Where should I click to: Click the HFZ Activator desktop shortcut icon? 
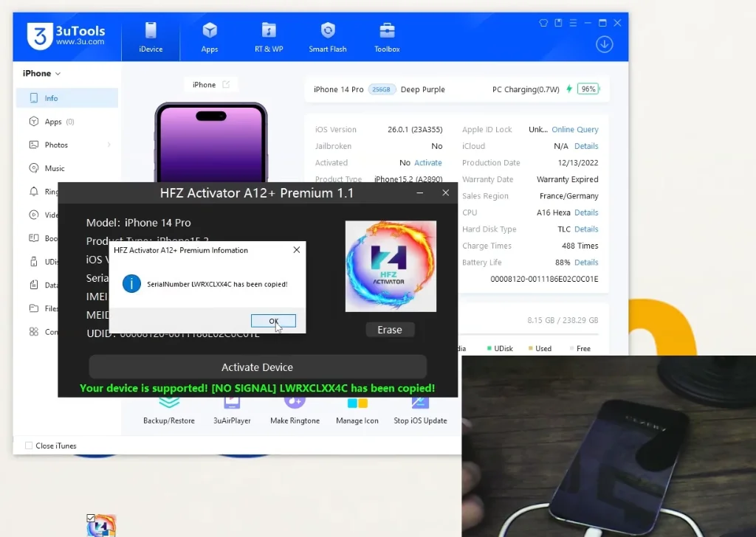pos(101,525)
